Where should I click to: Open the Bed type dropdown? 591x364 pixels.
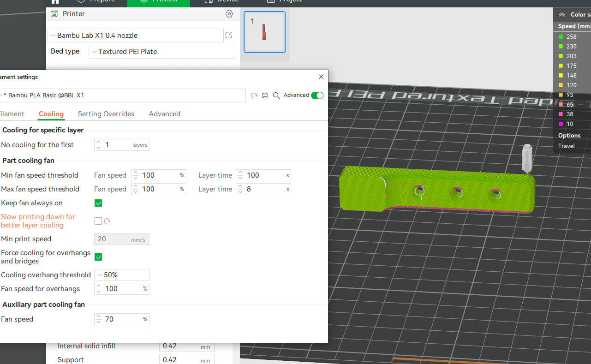pyautogui.click(x=161, y=51)
